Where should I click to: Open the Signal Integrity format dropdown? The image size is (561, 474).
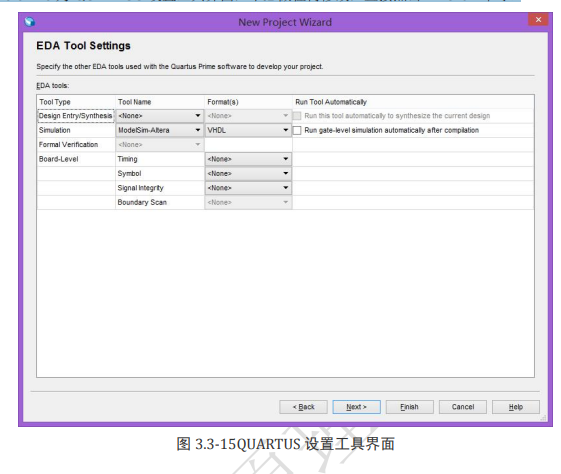[248, 188]
